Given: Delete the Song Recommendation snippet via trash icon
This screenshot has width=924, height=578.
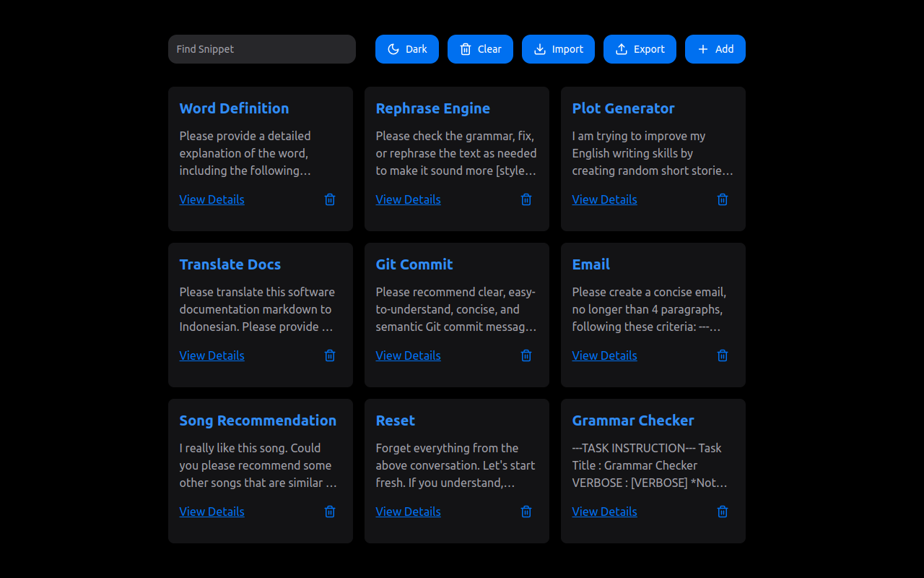Looking at the screenshot, I should click(x=330, y=512).
